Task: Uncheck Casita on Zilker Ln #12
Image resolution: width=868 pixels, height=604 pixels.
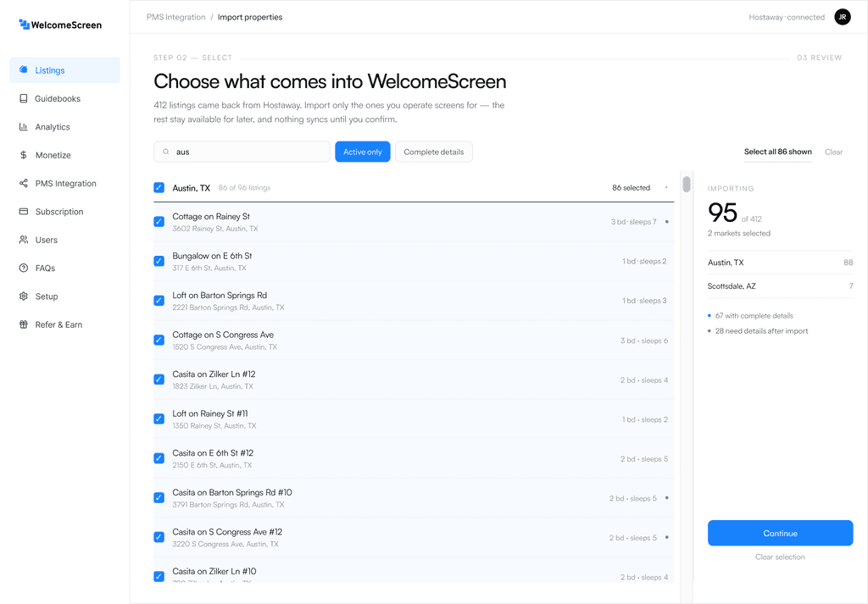Action: coord(159,380)
